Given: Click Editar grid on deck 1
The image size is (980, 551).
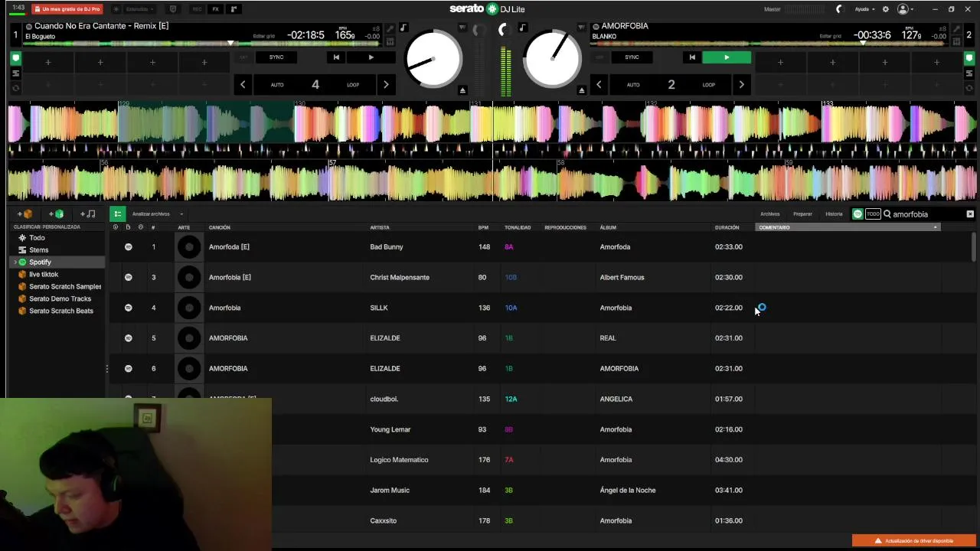Looking at the screenshot, I should (x=263, y=36).
